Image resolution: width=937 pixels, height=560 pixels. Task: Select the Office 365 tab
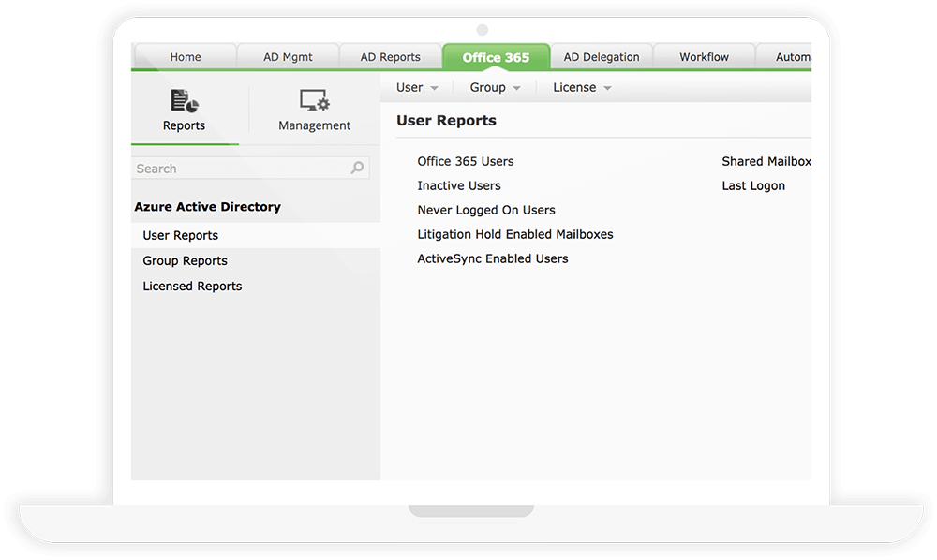[496, 57]
